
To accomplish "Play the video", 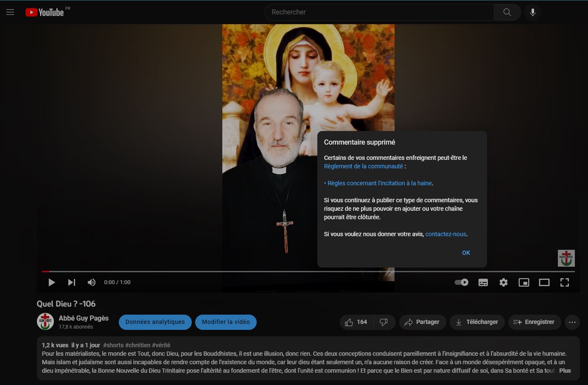I will (51, 282).
